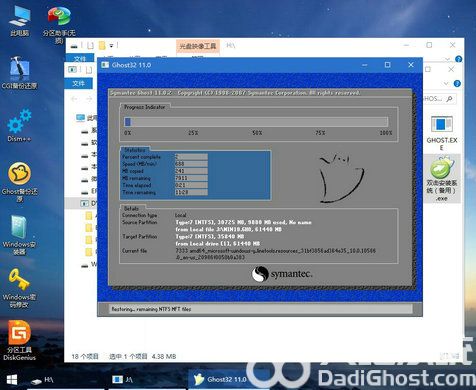Close the Ghost32 11.0 window

point(411,65)
